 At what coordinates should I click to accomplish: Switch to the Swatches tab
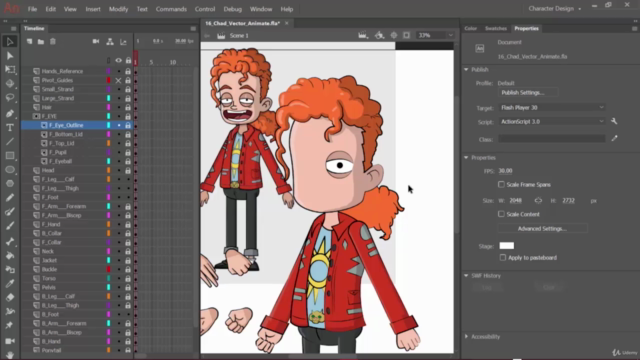click(x=496, y=29)
